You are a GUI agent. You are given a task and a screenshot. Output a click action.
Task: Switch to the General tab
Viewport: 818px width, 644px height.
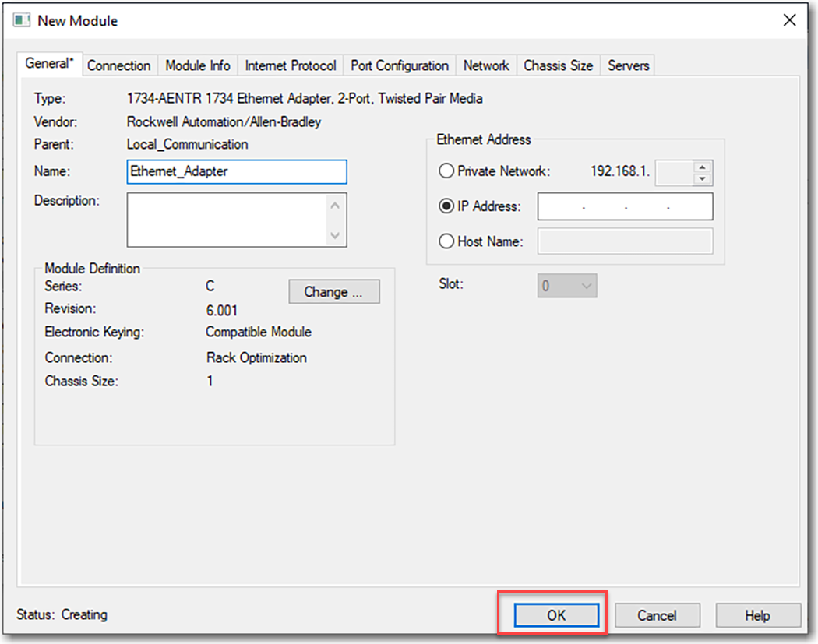click(x=50, y=64)
